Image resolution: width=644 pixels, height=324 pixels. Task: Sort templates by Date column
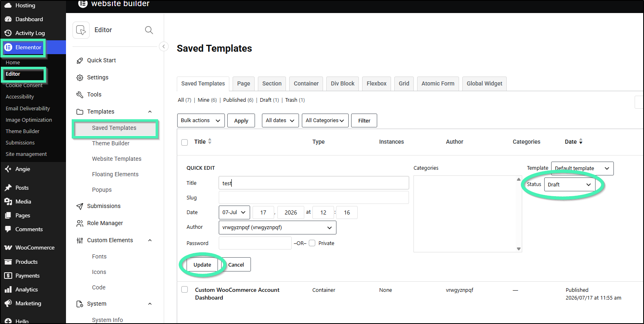[x=574, y=142]
